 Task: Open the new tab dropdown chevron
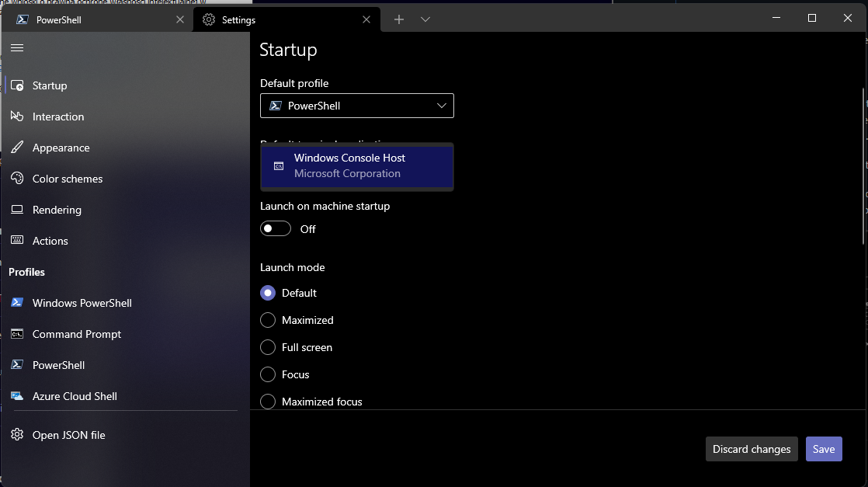pyautogui.click(x=425, y=19)
